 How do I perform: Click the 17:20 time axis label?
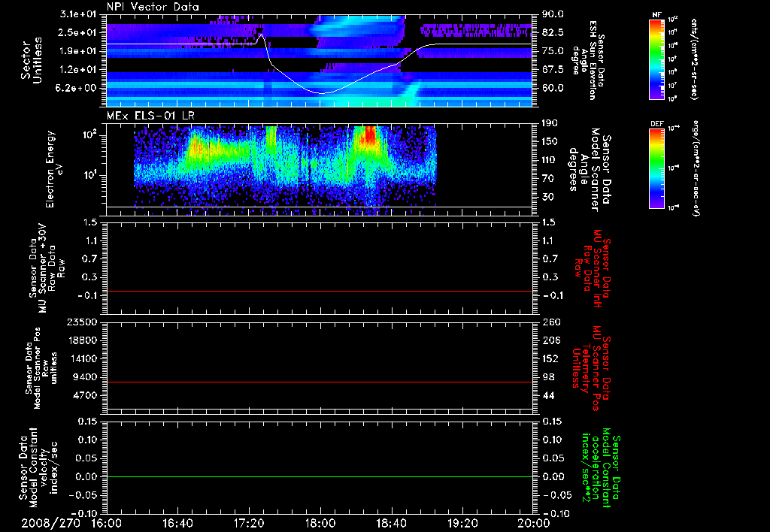click(x=249, y=523)
